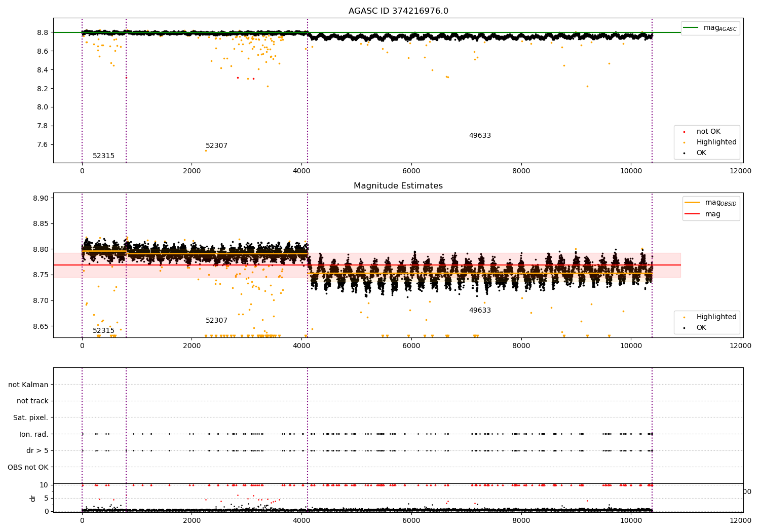Click y-axis tick 8.70 in middle plot
The width and height of the screenshot is (760, 532).
(x=40, y=300)
